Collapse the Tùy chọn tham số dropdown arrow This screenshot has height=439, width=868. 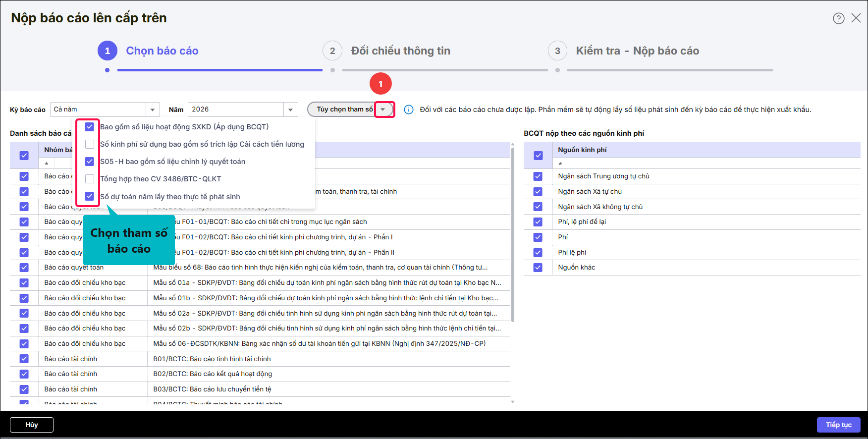tap(383, 110)
